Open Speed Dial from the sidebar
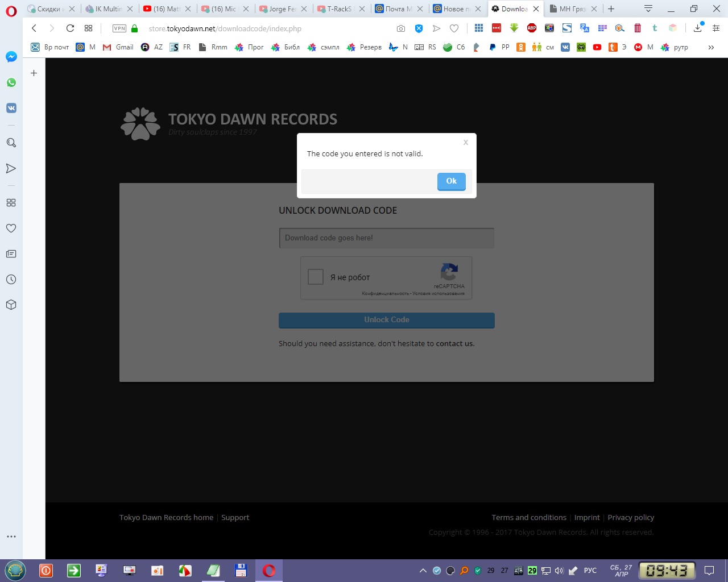The image size is (728, 582). pyautogui.click(x=11, y=202)
